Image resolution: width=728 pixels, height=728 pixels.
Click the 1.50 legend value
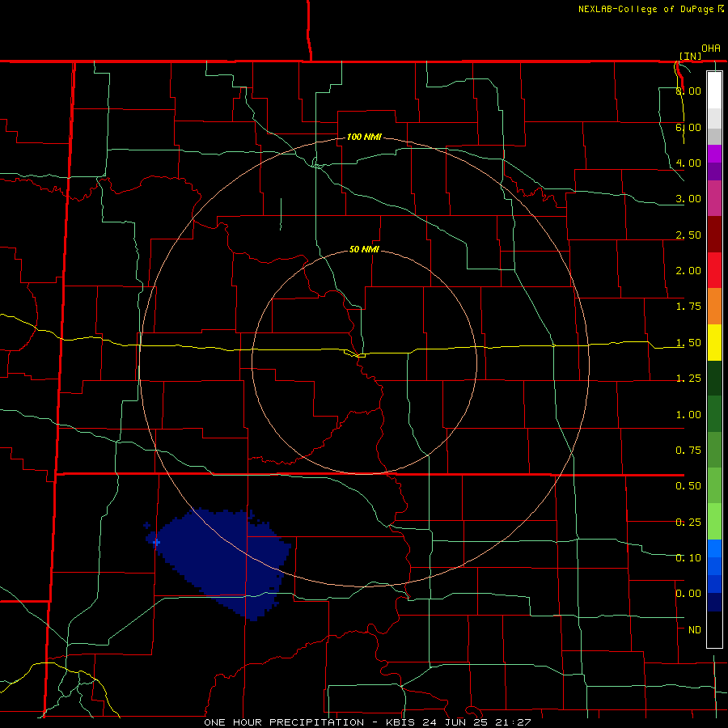[688, 343]
